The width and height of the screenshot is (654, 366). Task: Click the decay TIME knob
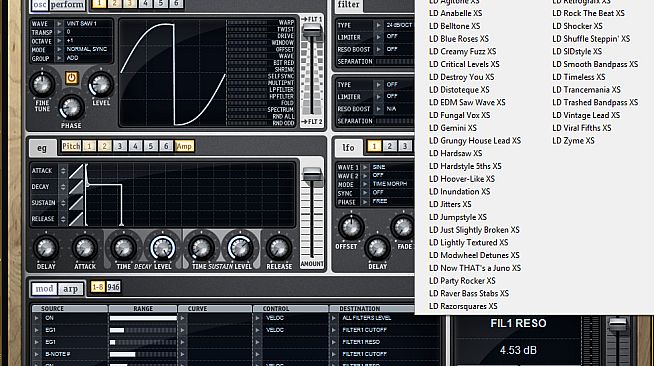(123, 248)
